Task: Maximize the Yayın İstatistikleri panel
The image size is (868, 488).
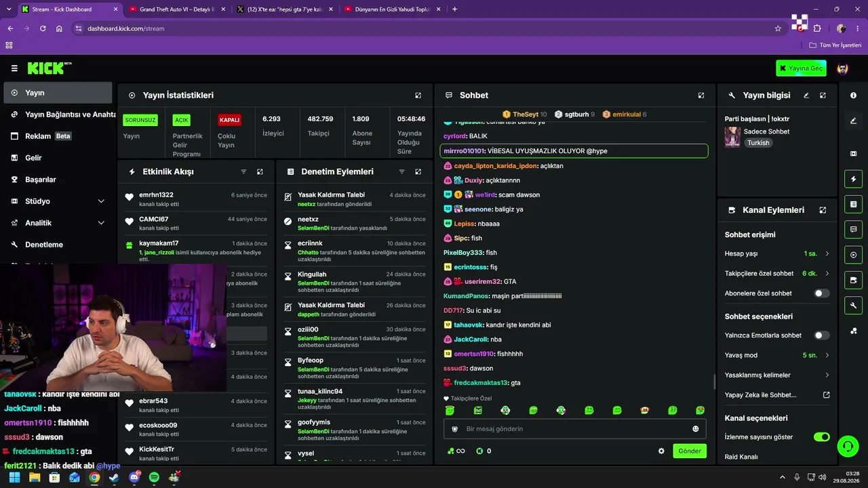Action: [418, 96]
